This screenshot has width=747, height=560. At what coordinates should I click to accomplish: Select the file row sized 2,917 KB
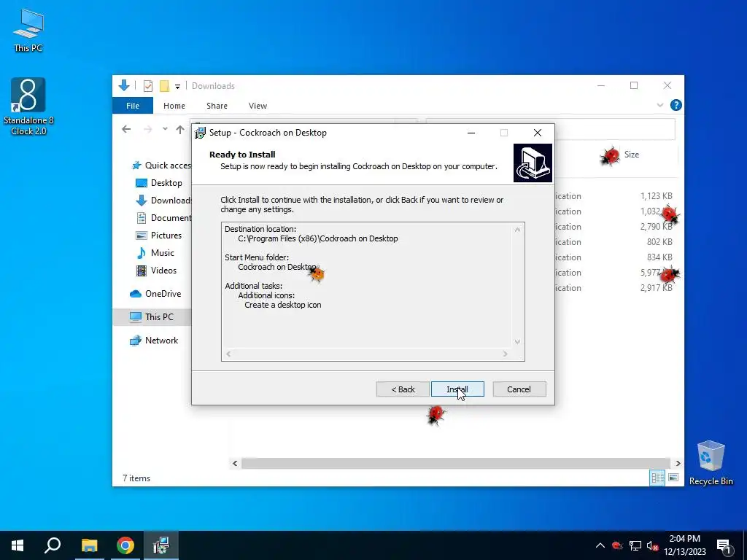pos(616,288)
